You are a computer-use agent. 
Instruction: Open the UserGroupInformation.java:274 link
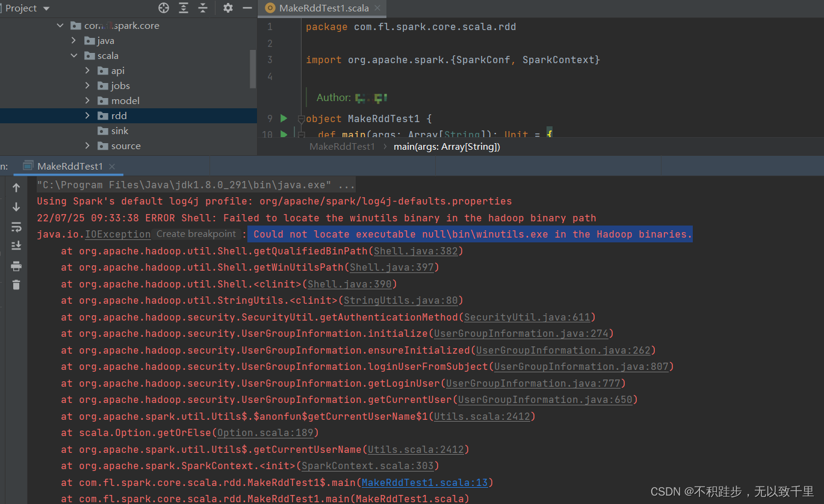click(521, 334)
